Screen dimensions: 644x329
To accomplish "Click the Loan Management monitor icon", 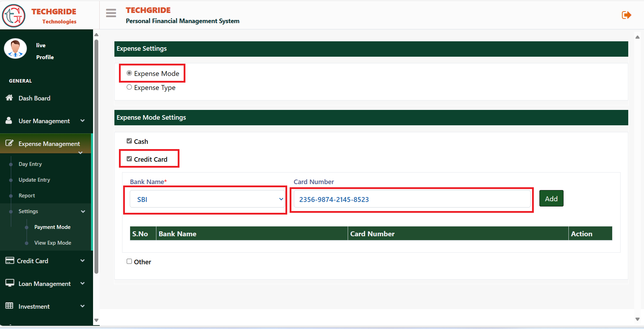I will (x=10, y=283).
